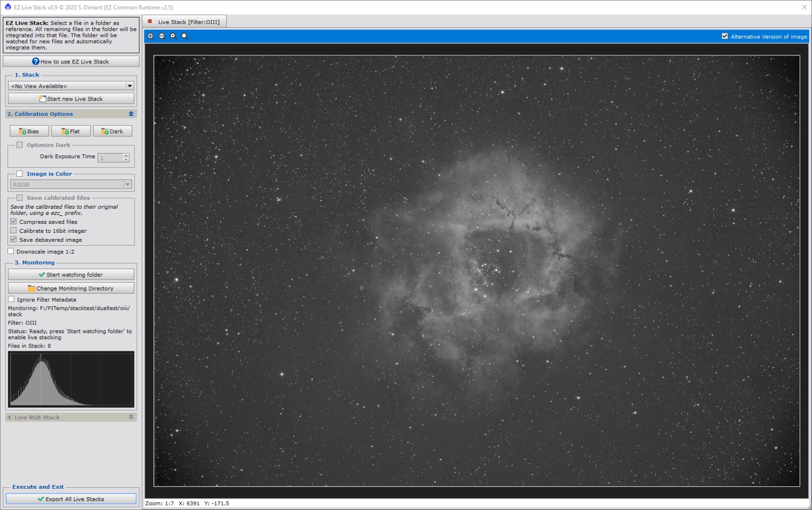The height and width of the screenshot is (510, 812).
Task: Click the checkmark icon on Export All Live Stacks
Action: click(41, 499)
